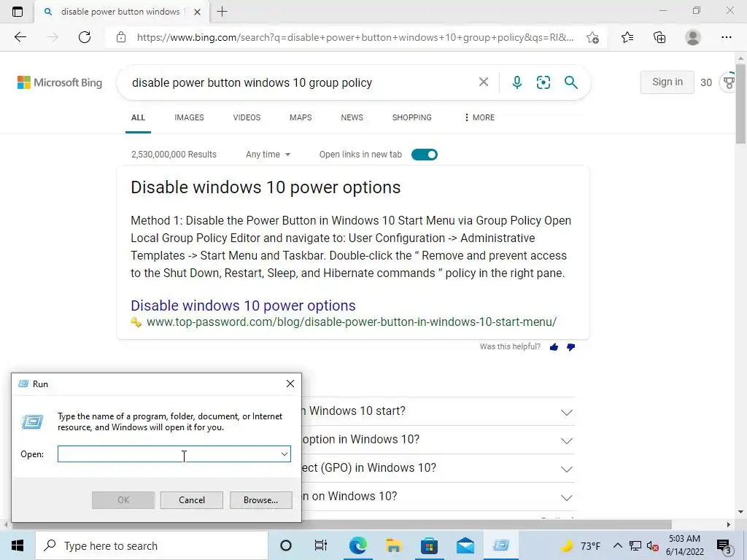This screenshot has height=560, width=747.
Task: Clear the Bing search box
Action: pyautogui.click(x=484, y=82)
